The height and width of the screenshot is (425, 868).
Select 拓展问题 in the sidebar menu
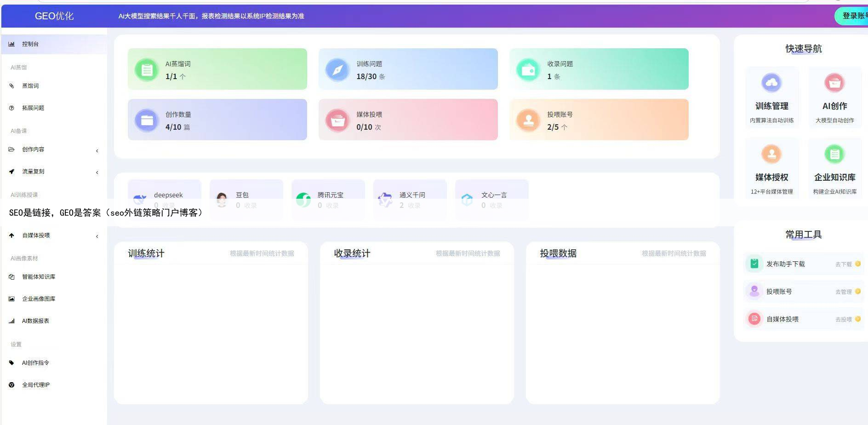(x=33, y=108)
